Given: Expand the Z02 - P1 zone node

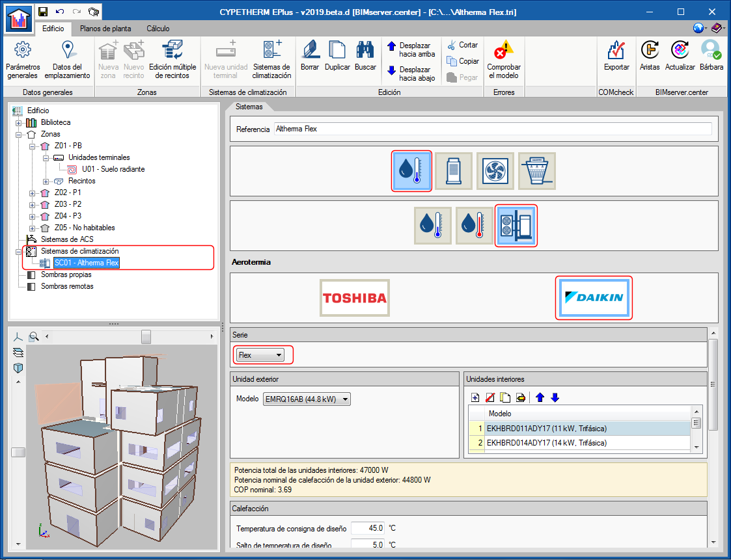Looking at the screenshot, I should point(32,193).
